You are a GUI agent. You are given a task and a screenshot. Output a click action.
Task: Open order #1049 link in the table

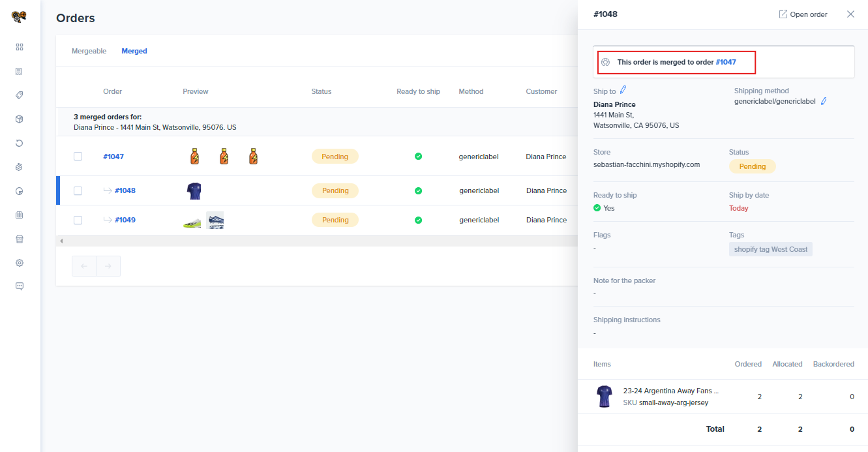click(125, 220)
